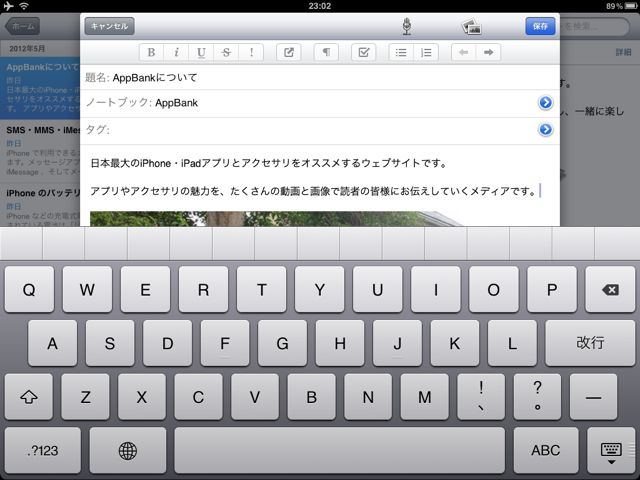The width and height of the screenshot is (640, 480).
Task: Tap the 改行 return key
Action: (590, 343)
